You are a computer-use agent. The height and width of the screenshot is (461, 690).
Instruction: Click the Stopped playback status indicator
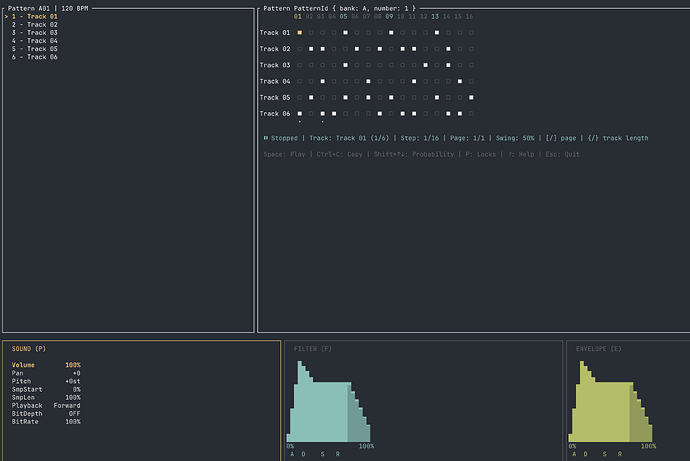(x=281, y=138)
